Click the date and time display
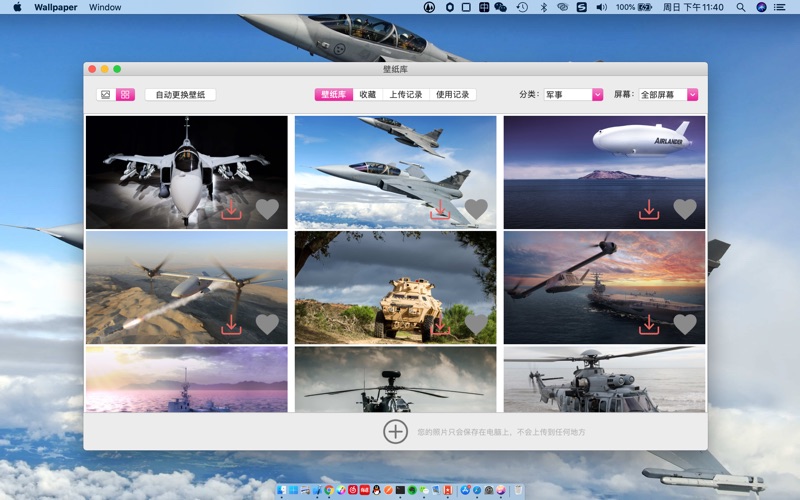 point(693,7)
